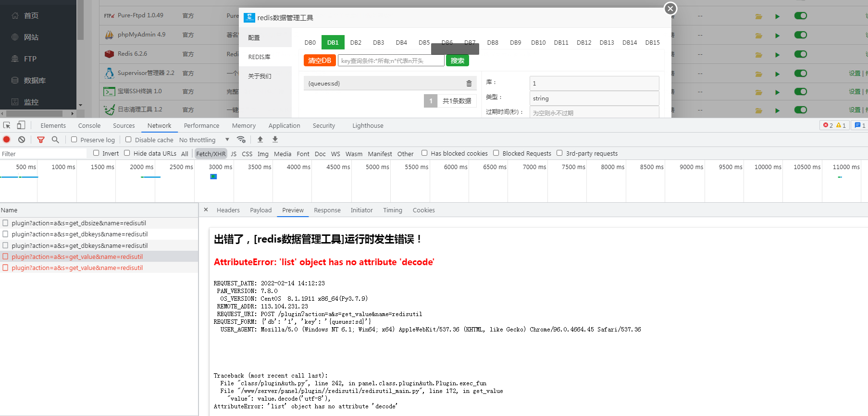Open the Lighthouse DevTools tab
The height and width of the screenshot is (416, 868).
coord(368,125)
